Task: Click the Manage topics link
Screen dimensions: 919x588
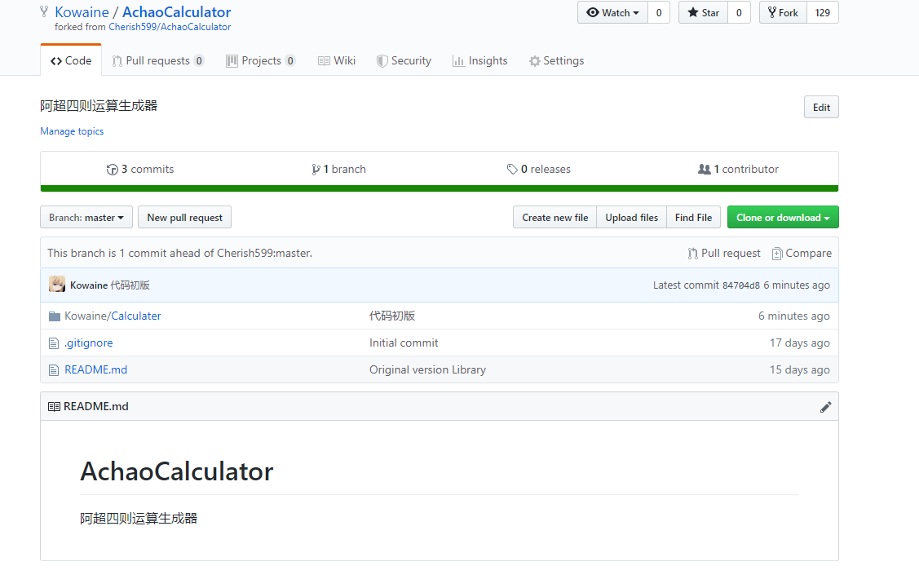Action: [x=72, y=131]
